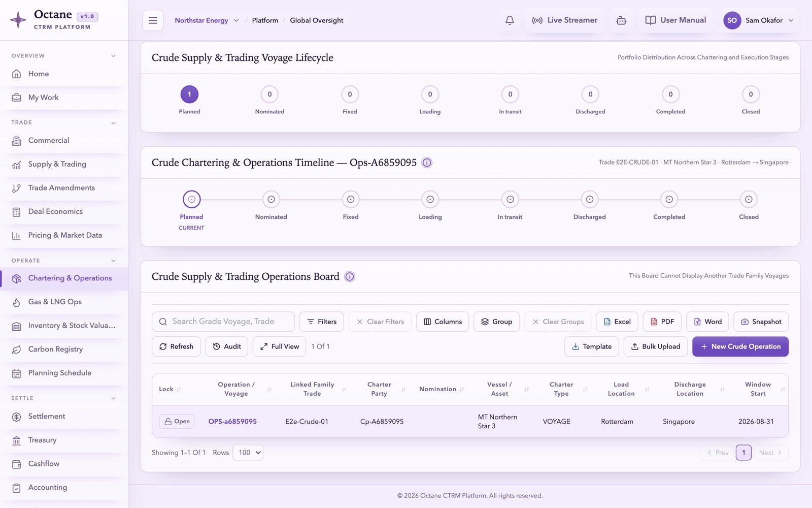This screenshot has height=508, width=812.
Task: Open the hamburger menu button
Action: 153,20
